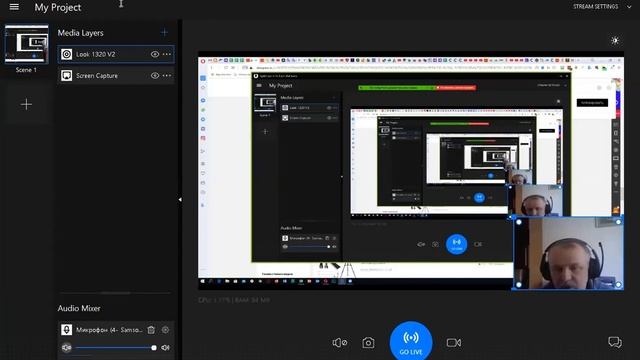This screenshot has height=360, width=640.
Task: Select the Screen Capture layer
Action: click(x=116, y=76)
